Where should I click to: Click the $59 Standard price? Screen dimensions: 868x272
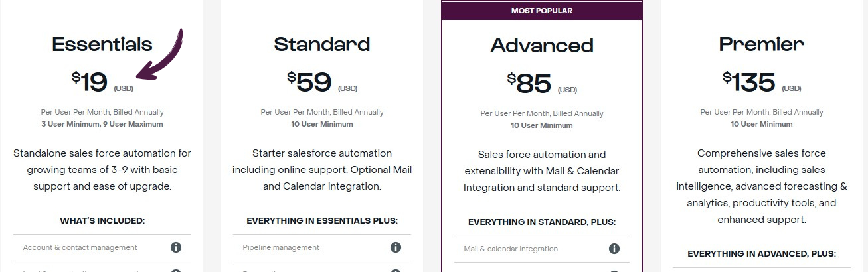click(310, 82)
